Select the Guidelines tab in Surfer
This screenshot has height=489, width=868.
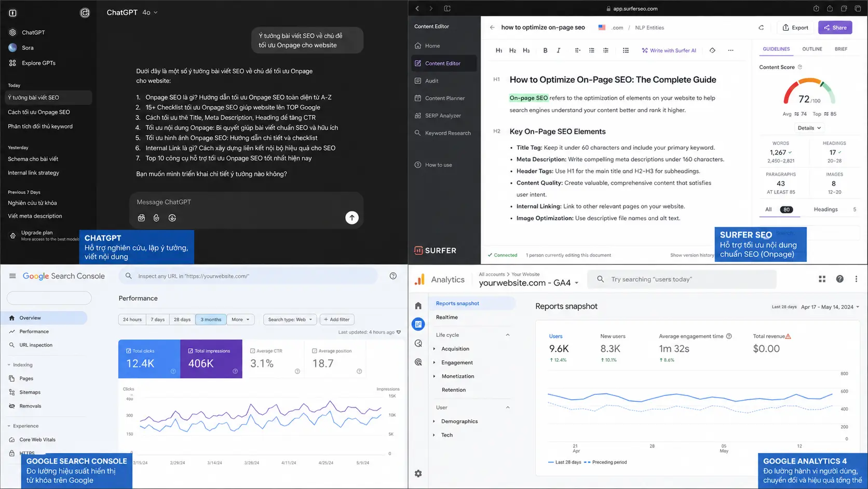776,49
